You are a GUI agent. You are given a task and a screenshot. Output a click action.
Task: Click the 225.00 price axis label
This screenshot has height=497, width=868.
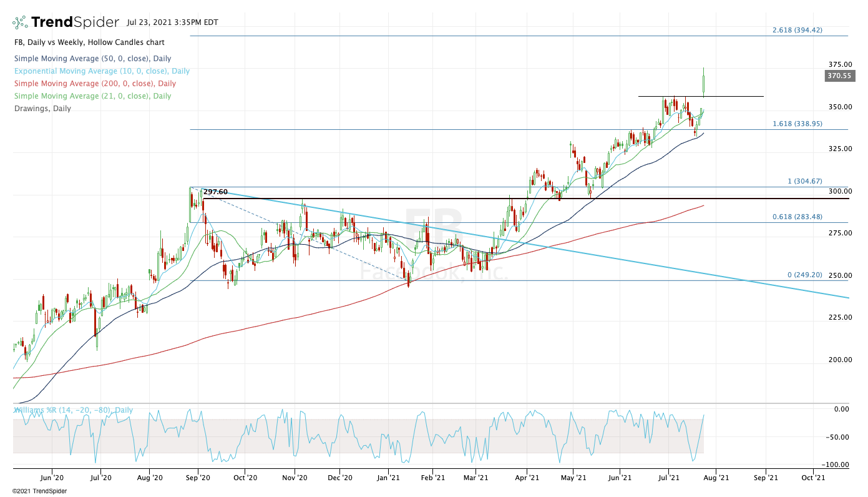[x=840, y=317]
